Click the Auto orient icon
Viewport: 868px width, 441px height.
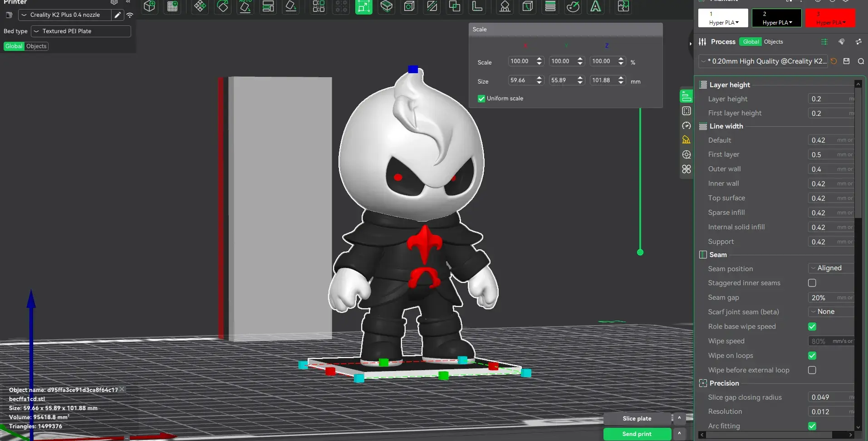point(245,6)
